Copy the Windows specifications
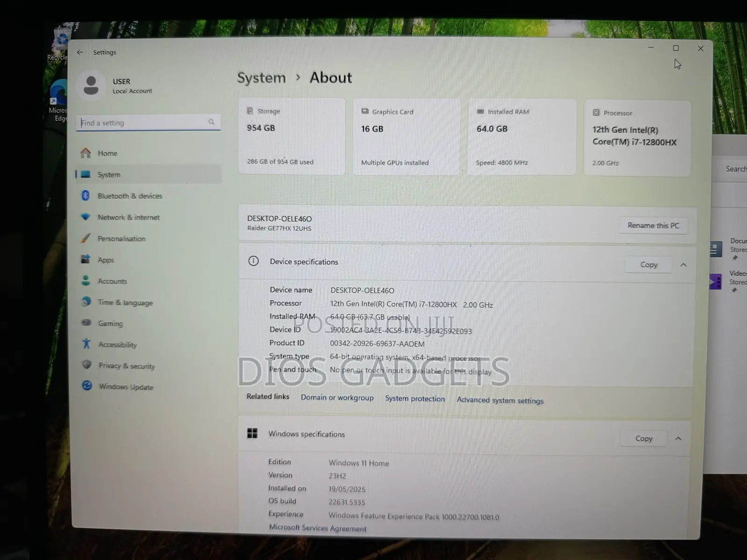747x560 pixels. tap(643, 438)
